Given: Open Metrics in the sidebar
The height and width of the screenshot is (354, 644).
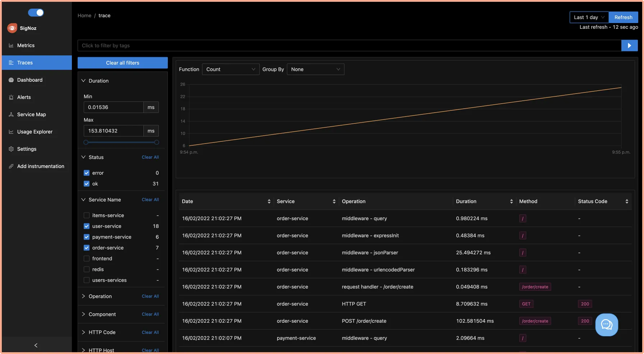Looking at the screenshot, I should 37,45.
